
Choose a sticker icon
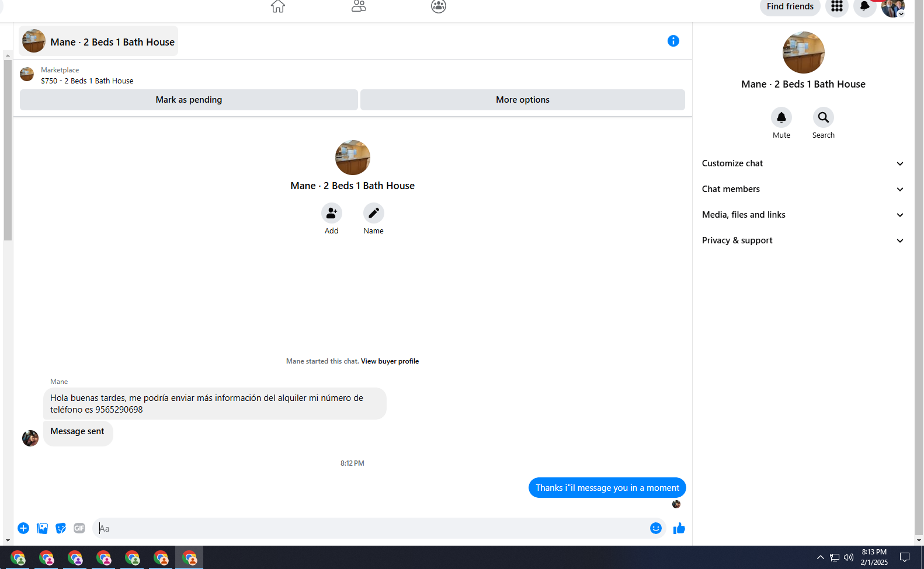click(x=61, y=528)
